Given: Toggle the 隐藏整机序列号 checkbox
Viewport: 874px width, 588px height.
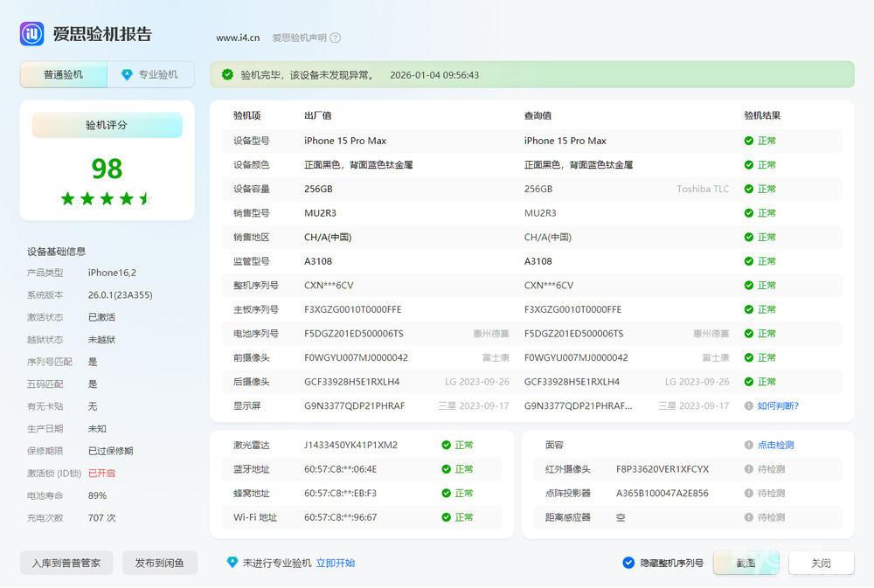Looking at the screenshot, I should coord(628,563).
